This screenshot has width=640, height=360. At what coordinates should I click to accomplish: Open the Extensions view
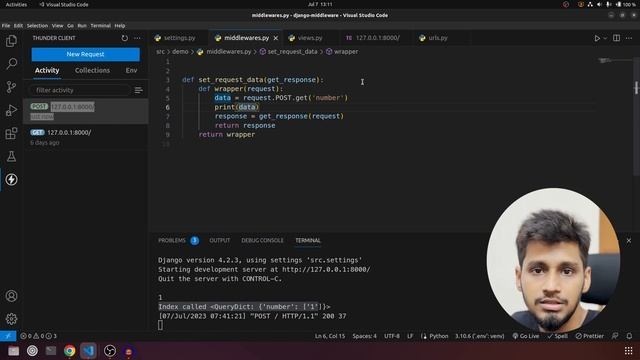point(11,133)
